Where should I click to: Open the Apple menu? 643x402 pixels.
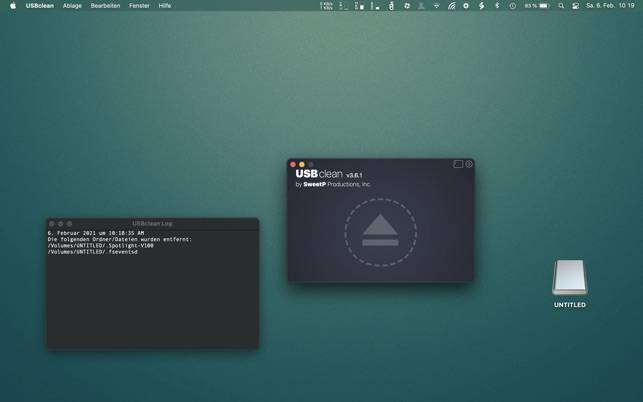click(13, 6)
